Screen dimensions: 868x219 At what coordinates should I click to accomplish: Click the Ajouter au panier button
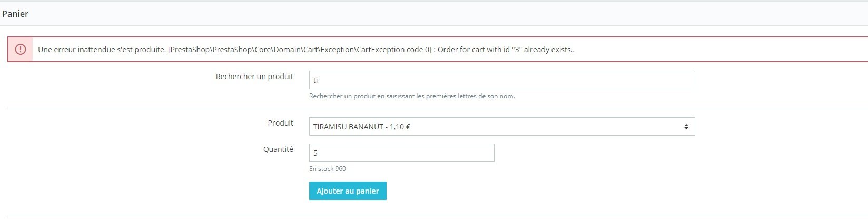(x=348, y=191)
